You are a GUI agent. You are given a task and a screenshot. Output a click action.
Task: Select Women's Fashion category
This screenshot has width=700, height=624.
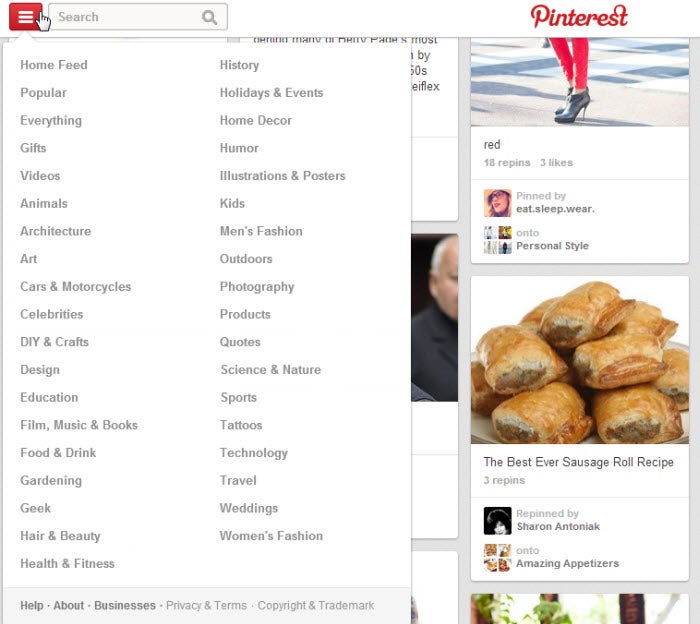pos(271,536)
